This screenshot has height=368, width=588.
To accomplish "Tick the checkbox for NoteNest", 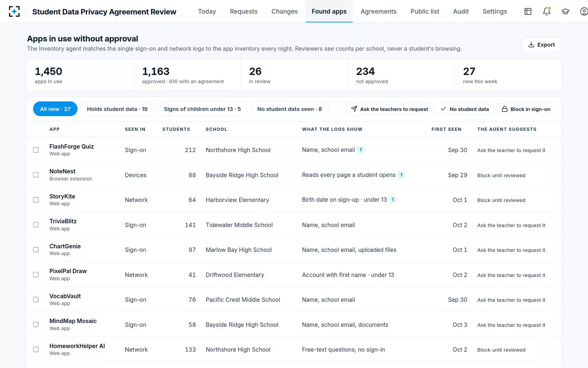I will pos(36,175).
